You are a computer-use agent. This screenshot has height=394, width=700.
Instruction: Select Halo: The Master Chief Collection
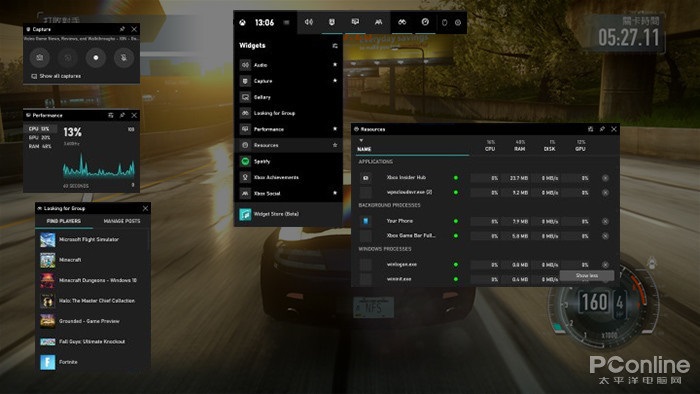92,301
